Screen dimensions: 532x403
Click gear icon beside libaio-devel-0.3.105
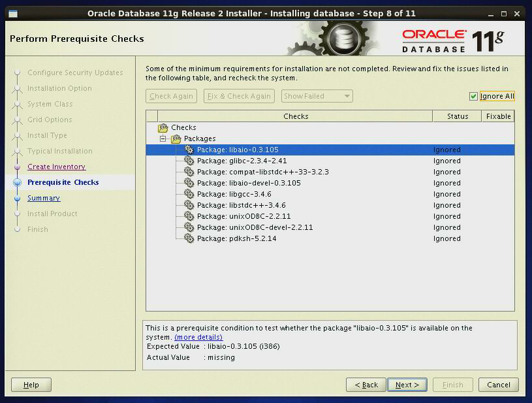coord(189,183)
